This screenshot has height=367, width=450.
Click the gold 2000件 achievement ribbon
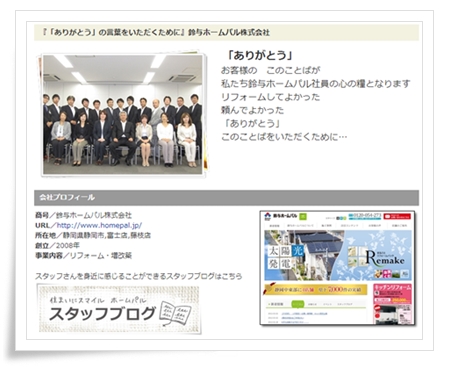tap(315, 290)
